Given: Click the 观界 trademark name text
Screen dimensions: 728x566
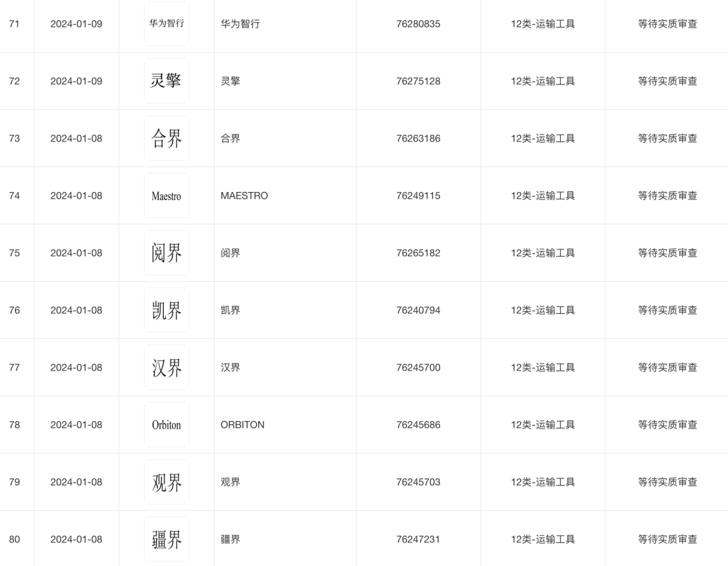Looking at the screenshot, I should click(x=231, y=482).
